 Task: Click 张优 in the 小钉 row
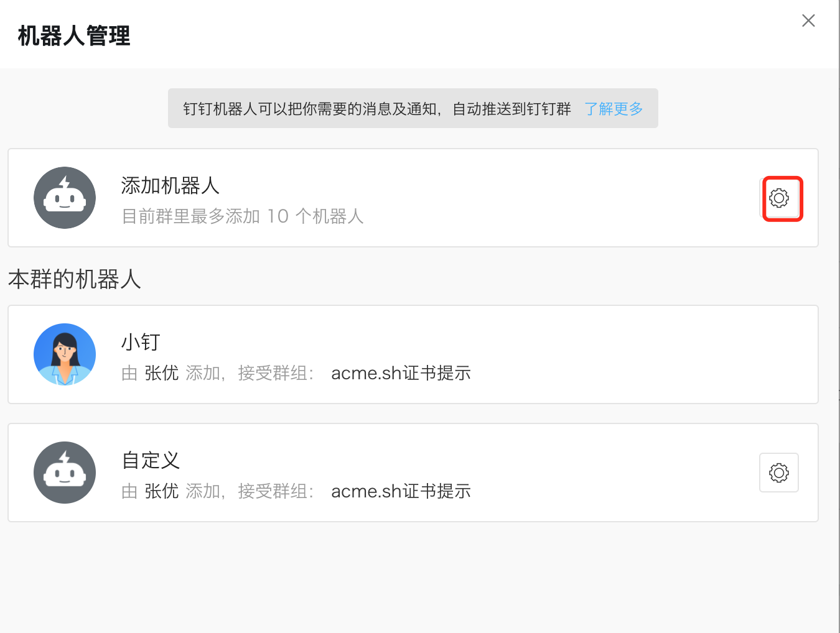(161, 373)
